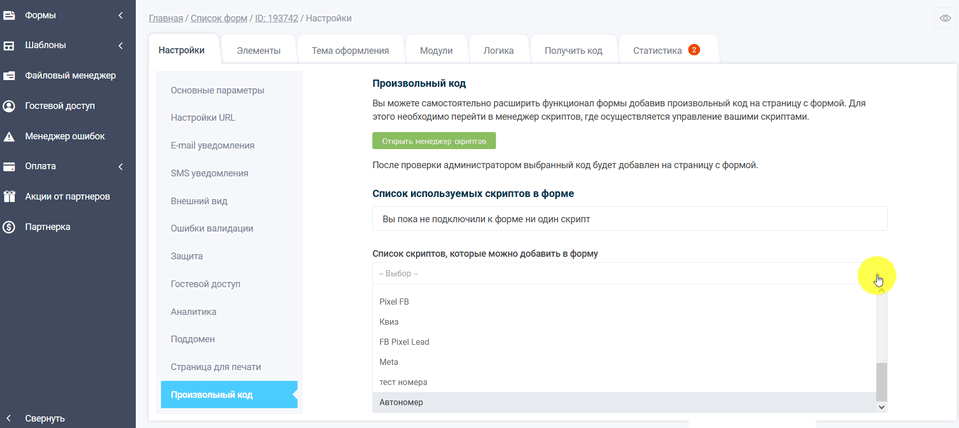The image size is (959, 428).
Task: Choose Автономер script option
Action: coord(624,402)
